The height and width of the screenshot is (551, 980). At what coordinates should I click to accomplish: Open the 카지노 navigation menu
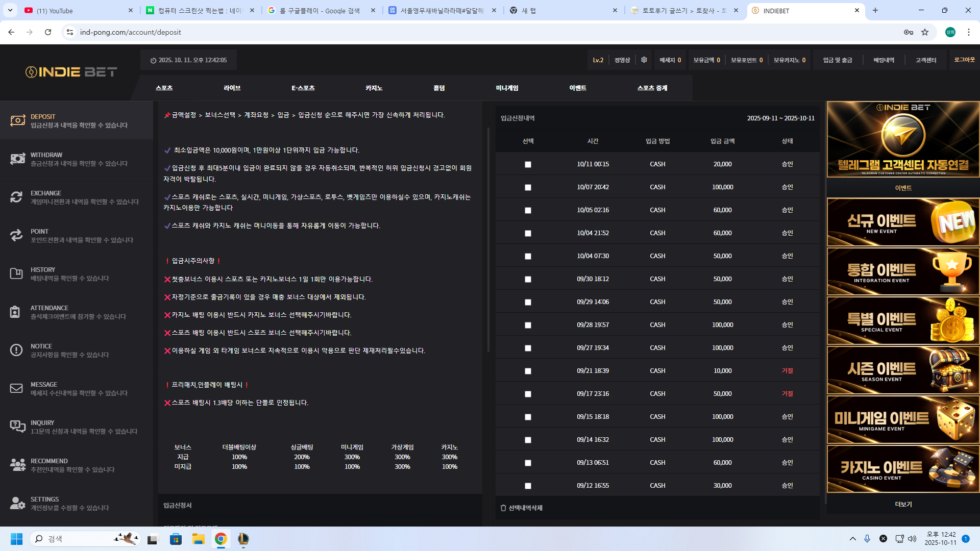point(374,88)
